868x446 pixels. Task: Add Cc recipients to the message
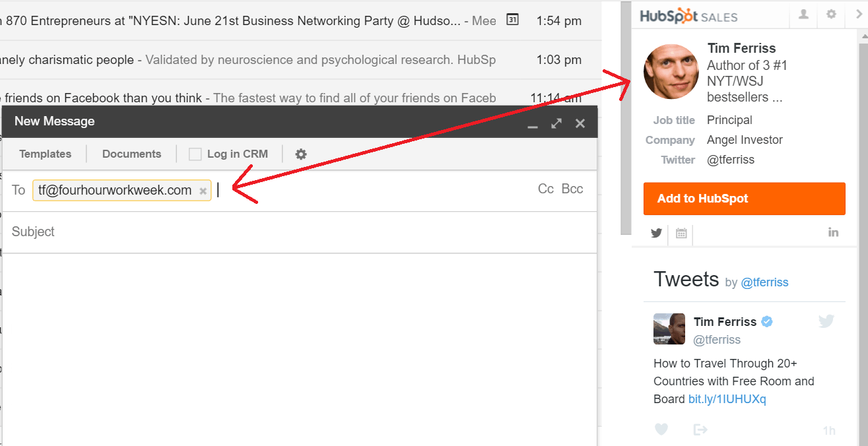(546, 189)
